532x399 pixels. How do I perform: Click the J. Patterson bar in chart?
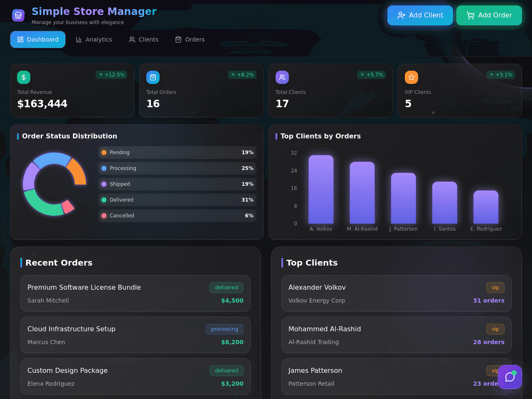point(403,198)
